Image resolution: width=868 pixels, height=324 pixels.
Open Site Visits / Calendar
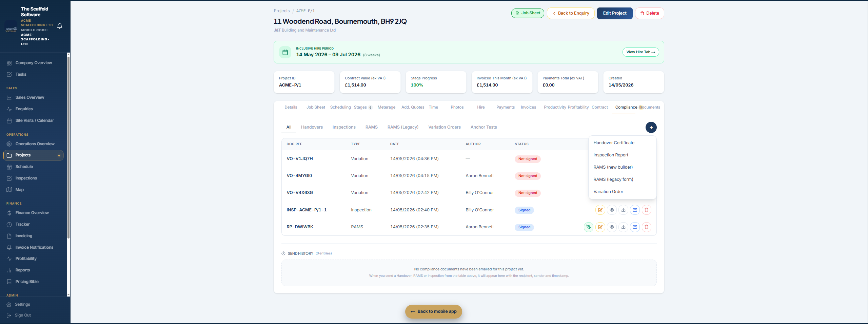pyautogui.click(x=33, y=120)
